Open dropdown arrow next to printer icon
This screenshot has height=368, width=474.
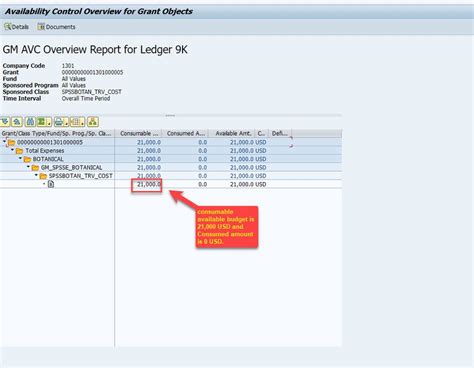click(66, 123)
